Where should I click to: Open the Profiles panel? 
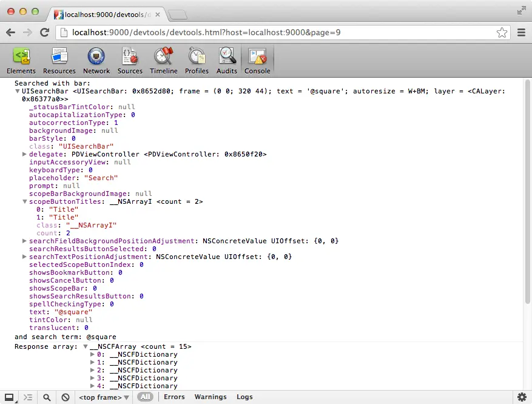[197, 61]
